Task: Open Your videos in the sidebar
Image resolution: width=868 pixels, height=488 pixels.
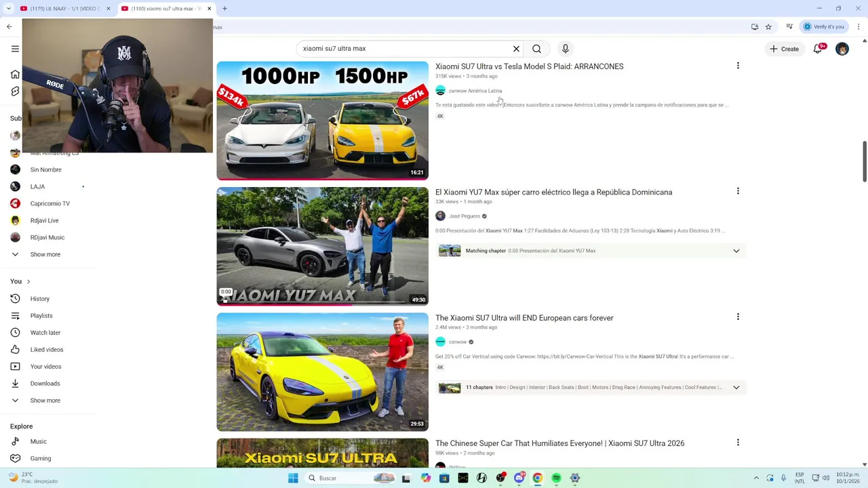Action: tap(45, 367)
